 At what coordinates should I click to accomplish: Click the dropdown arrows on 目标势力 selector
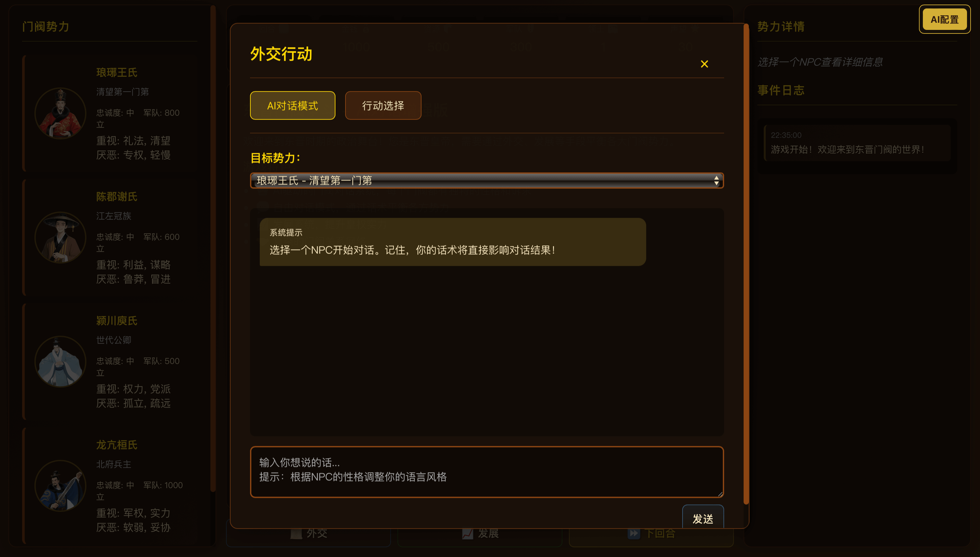[x=716, y=181]
